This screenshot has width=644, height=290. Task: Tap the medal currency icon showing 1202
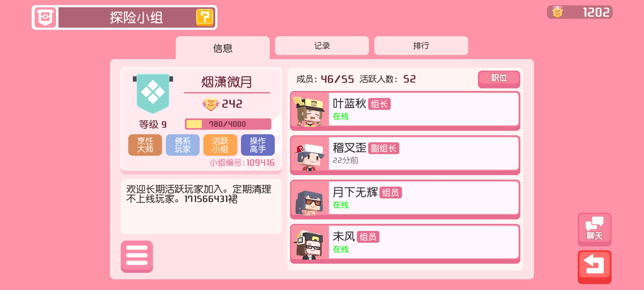[x=557, y=12]
